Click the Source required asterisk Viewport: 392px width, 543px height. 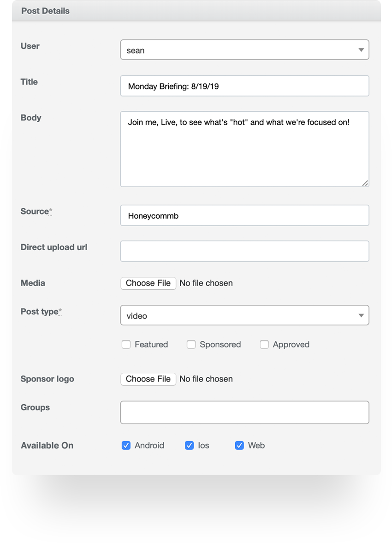51,211
